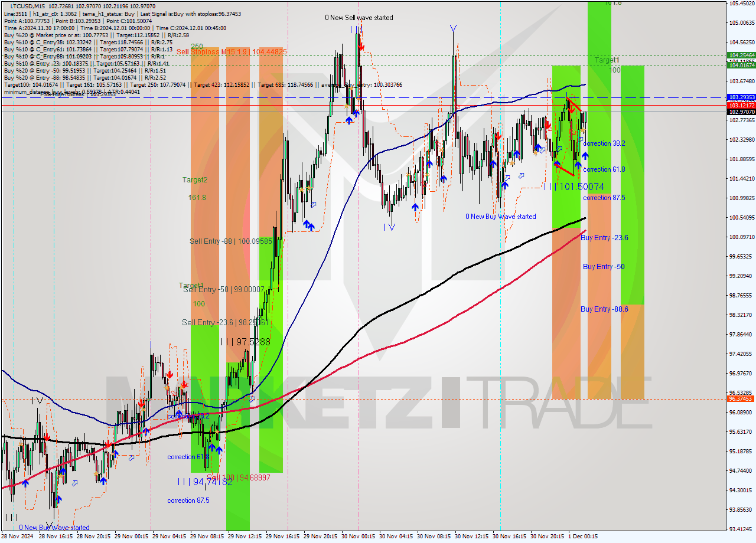The height and width of the screenshot is (543, 756).
Task: Click the 100.09710 price axis value
Action: click(741, 237)
